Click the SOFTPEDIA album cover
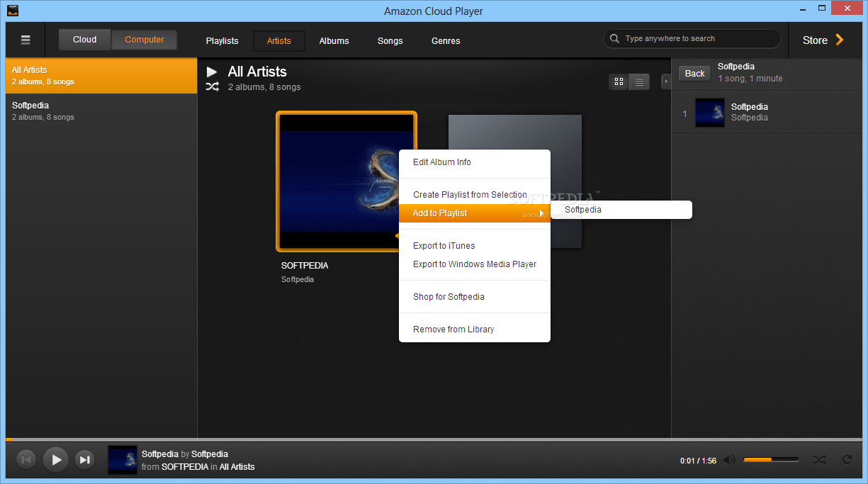Image resolution: width=868 pixels, height=484 pixels. (x=339, y=181)
